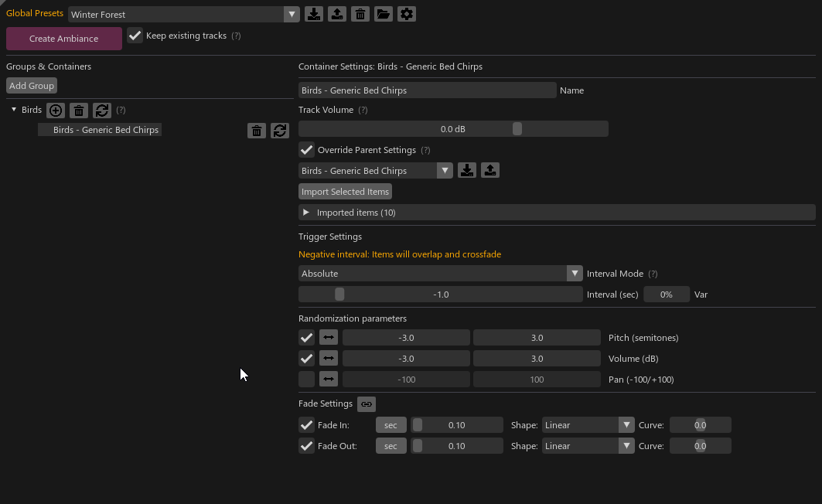Click Pan minimum -100 field
Viewport: 822px width, 504px height.
[x=406, y=380]
